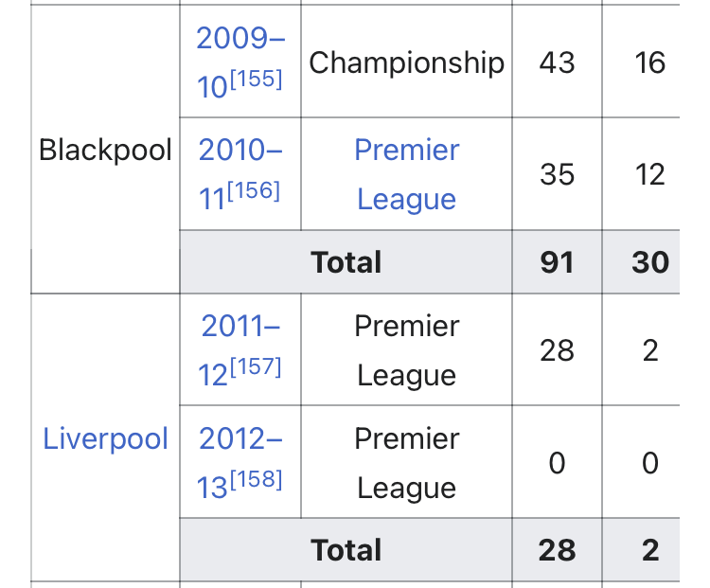Click the 35 appearances cell
The width and height of the screenshot is (710, 588).
click(557, 174)
